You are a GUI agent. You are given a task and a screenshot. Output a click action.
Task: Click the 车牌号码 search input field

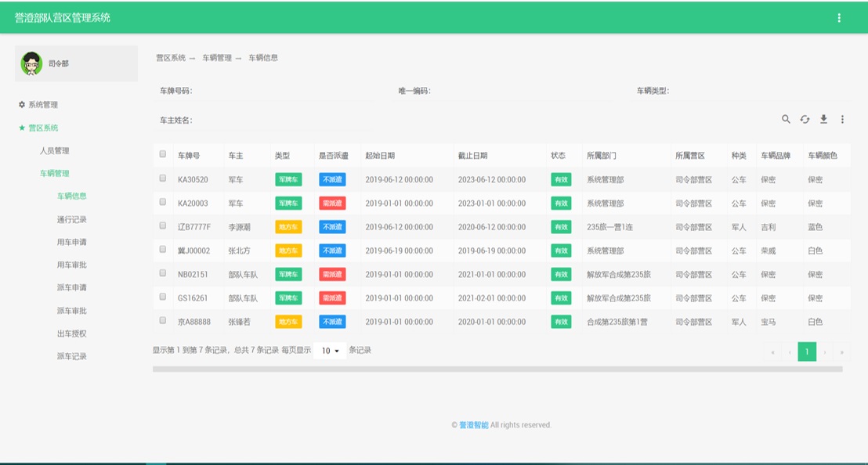click(x=290, y=91)
